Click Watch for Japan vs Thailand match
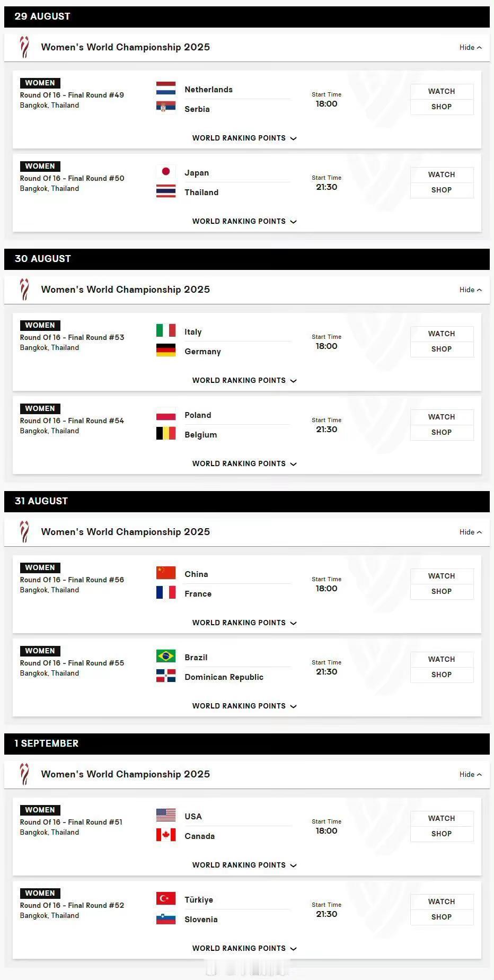Image resolution: width=494 pixels, height=980 pixels. click(x=442, y=174)
